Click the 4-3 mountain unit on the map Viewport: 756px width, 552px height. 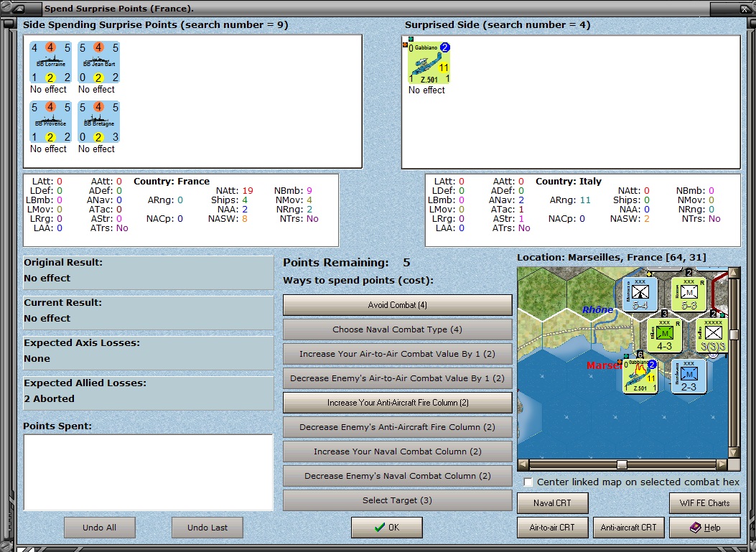coord(664,335)
